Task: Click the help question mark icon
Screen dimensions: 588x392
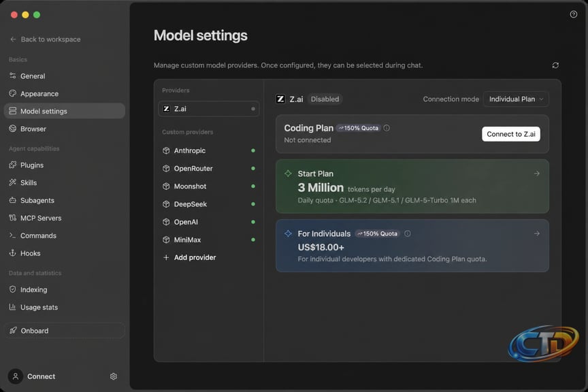Action: (x=574, y=14)
